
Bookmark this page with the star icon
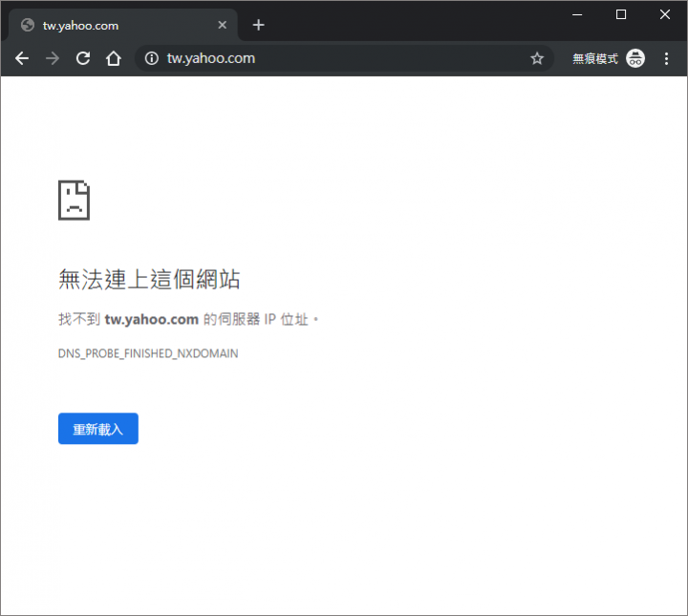coord(537,58)
